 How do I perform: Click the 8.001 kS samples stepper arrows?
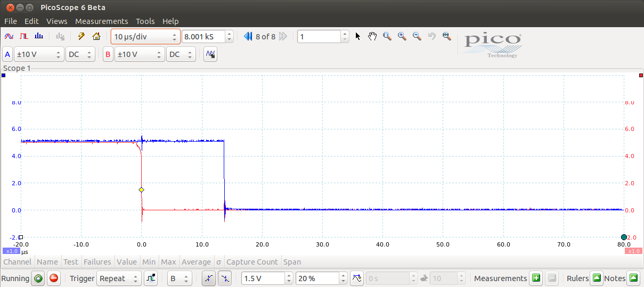click(x=230, y=37)
